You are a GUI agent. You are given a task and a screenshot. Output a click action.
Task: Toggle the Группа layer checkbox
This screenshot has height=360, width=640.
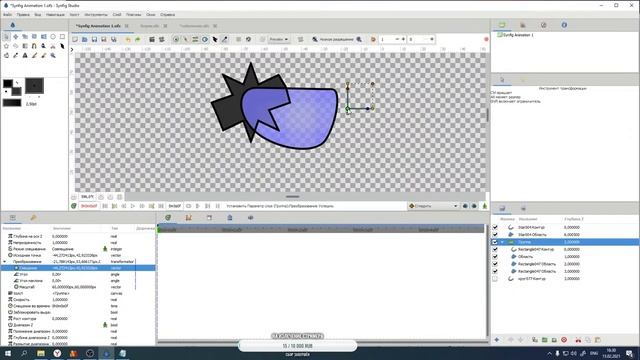pos(495,242)
